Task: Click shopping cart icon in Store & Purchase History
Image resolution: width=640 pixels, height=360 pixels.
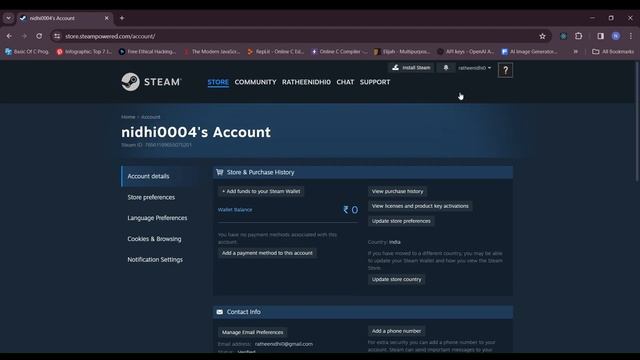Action: 220,172
